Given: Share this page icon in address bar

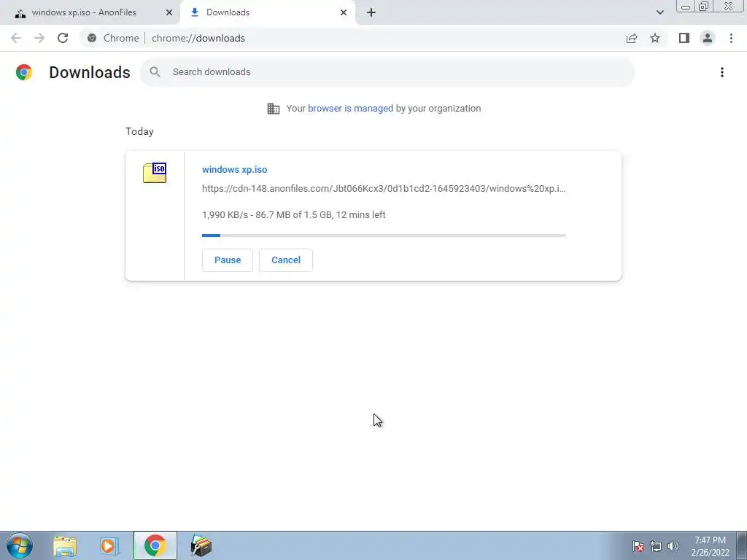Looking at the screenshot, I should point(632,38).
